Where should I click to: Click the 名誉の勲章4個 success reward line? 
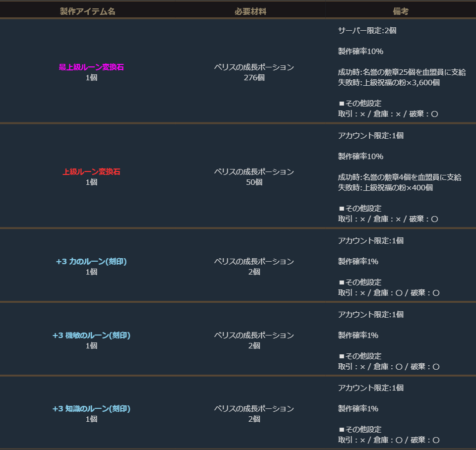(x=400, y=177)
